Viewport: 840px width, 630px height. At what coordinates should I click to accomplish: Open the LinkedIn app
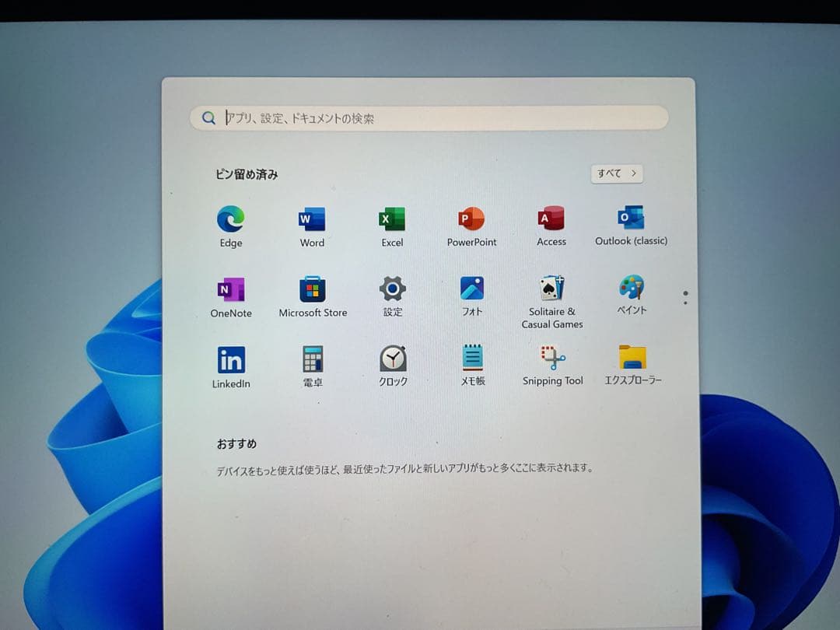point(231,367)
